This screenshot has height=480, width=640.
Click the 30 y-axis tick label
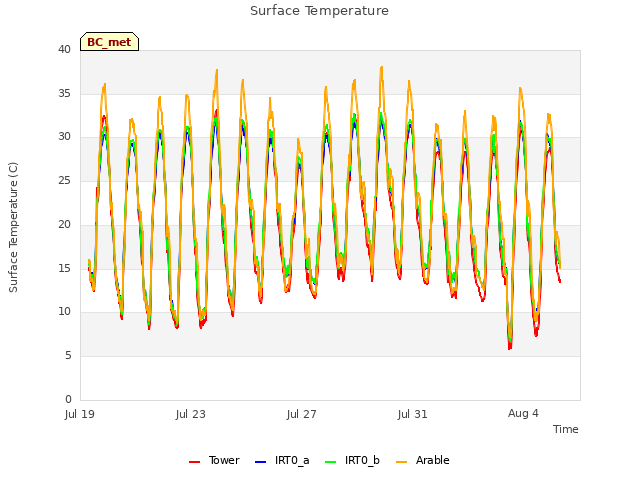(x=64, y=137)
